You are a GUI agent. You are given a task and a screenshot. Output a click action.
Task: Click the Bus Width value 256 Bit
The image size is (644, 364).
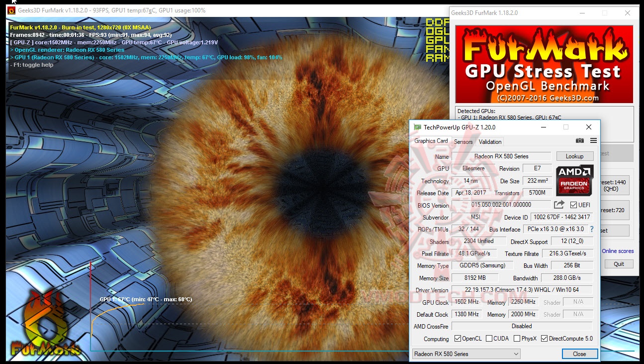click(572, 265)
